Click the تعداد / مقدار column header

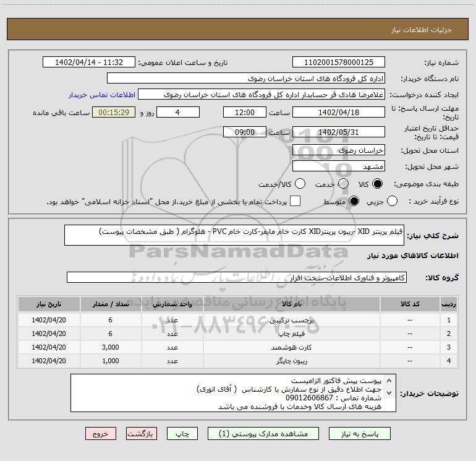[x=111, y=304]
